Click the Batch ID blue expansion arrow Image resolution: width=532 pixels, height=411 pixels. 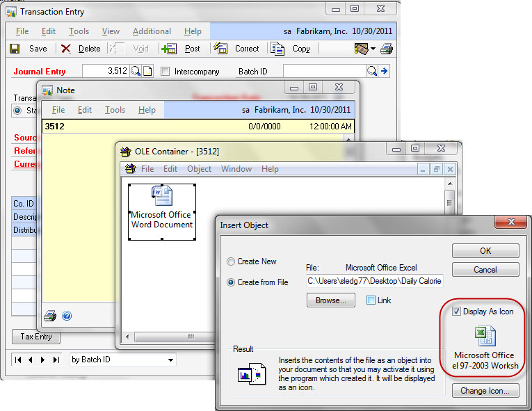[384, 71]
